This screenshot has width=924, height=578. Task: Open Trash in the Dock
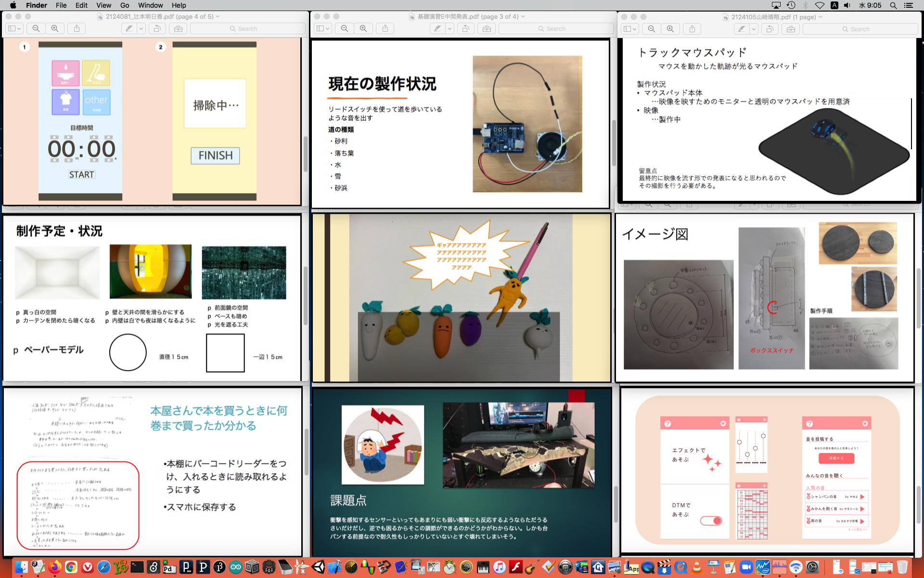(x=902, y=567)
